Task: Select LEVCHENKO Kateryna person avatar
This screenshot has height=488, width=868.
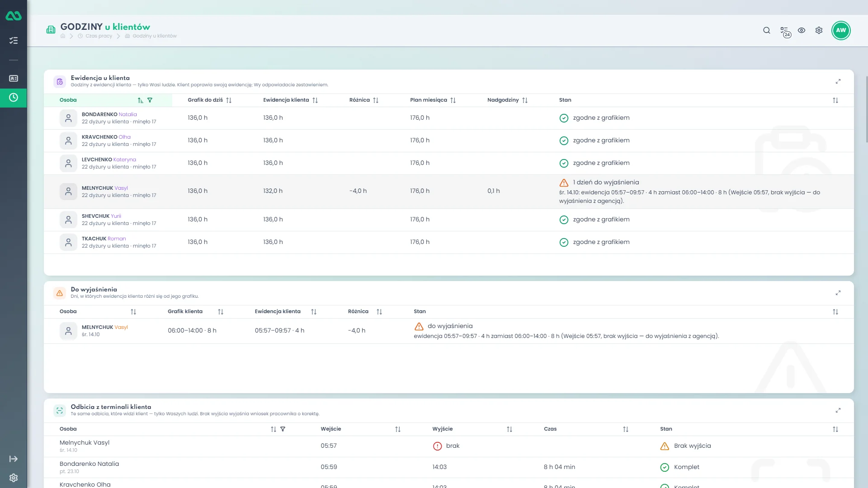Action: click(68, 163)
